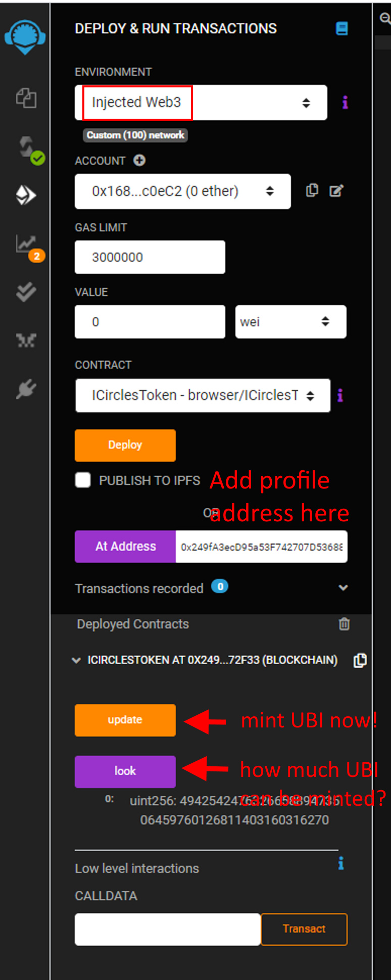Click the update function button

(x=125, y=720)
